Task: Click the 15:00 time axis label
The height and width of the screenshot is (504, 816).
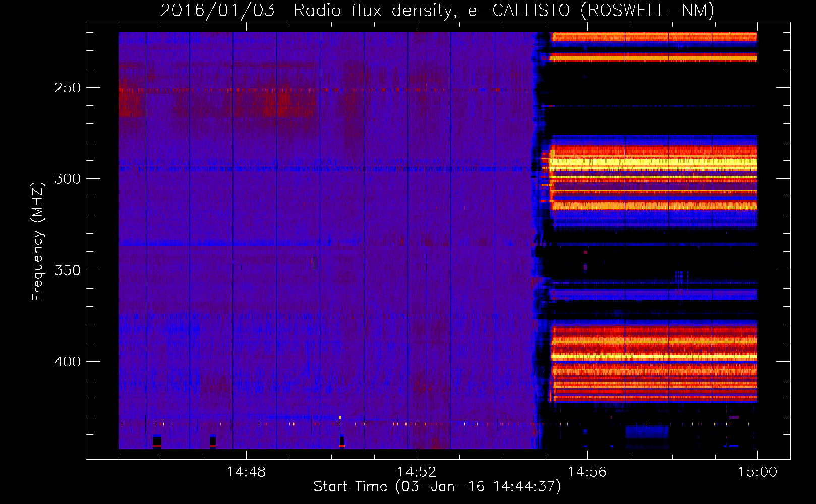Action: pyautogui.click(x=757, y=472)
